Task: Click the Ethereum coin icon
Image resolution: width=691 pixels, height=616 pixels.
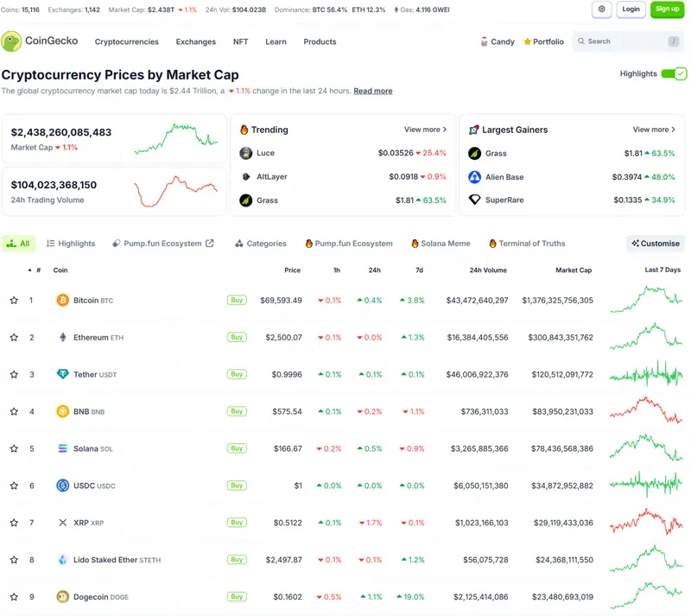Action: (x=62, y=337)
